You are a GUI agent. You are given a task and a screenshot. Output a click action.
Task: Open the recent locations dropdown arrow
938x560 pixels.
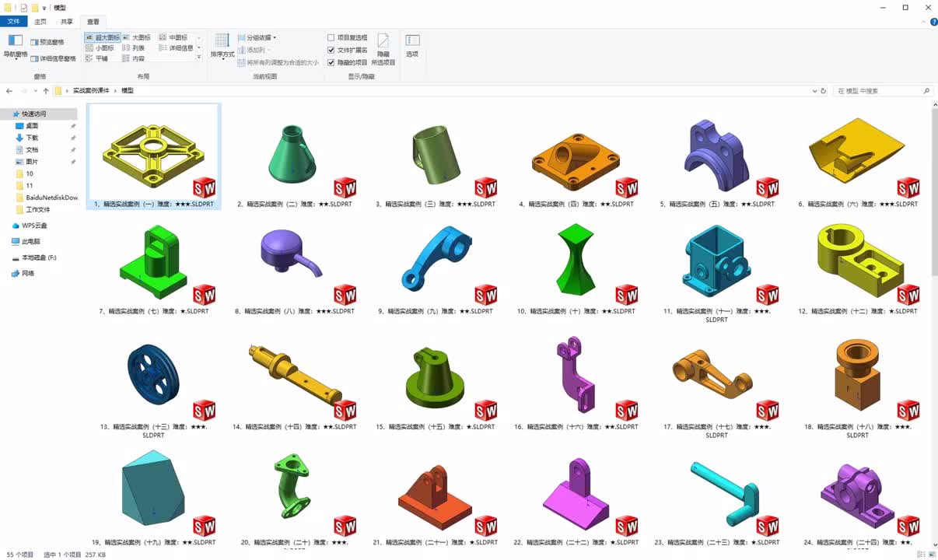click(35, 91)
